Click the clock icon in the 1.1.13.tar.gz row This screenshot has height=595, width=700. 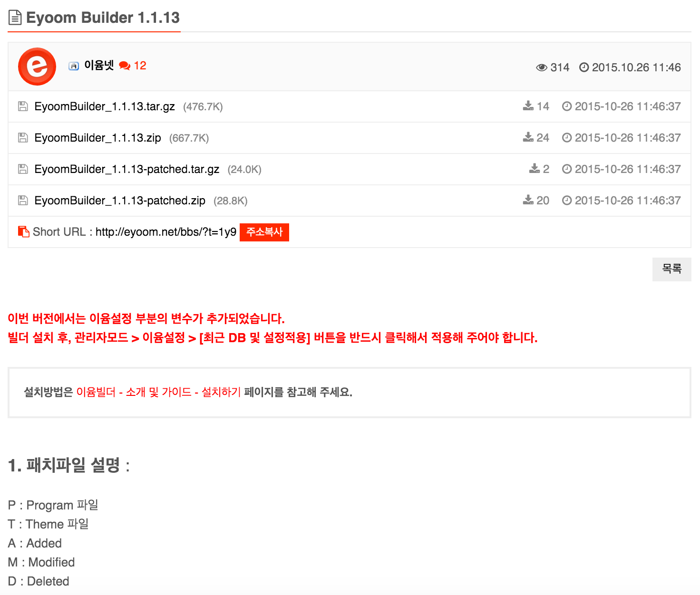click(x=567, y=106)
